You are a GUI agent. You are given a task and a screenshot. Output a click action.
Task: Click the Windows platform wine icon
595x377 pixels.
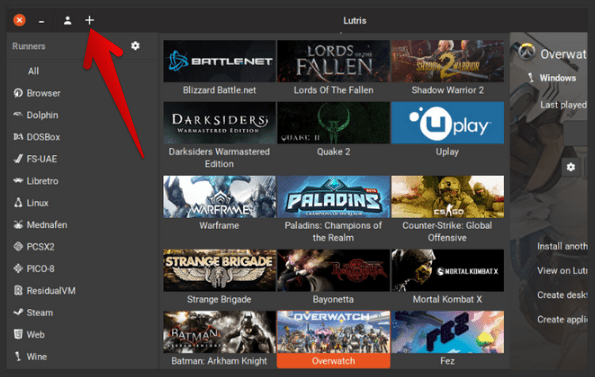click(x=531, y=78)
